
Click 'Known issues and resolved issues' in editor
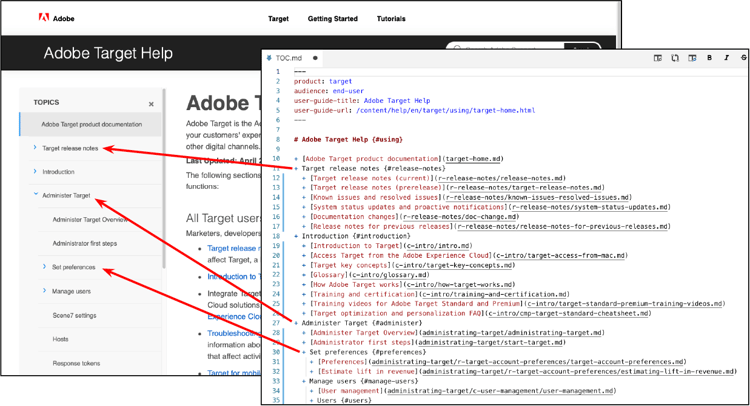point(375,198)
